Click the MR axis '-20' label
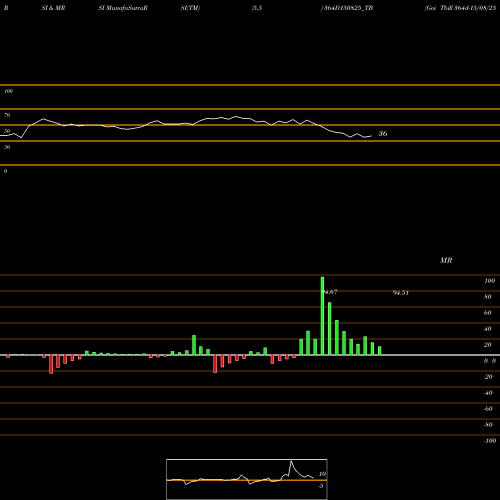This screenshot has width=500, height=500. [x=488, y=377]
